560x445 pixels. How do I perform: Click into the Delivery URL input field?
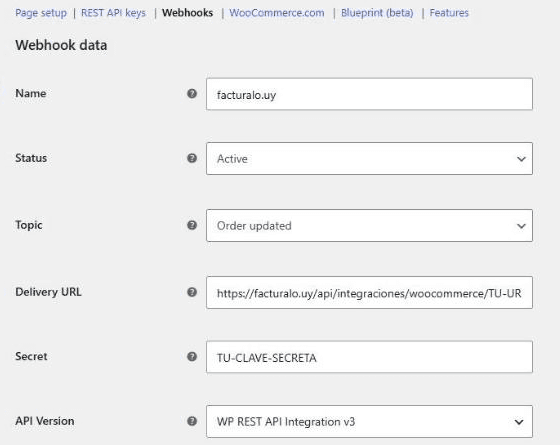click(369, 292)
